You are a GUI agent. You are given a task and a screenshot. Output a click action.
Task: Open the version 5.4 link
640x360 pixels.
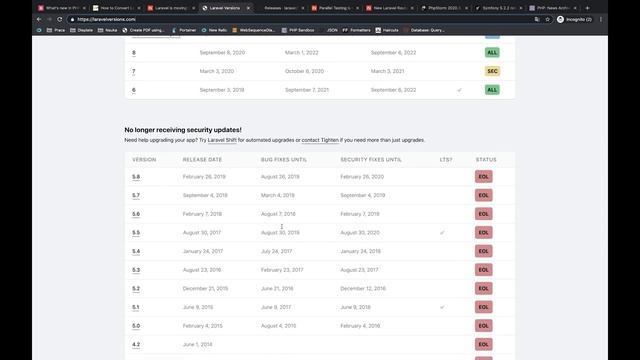pyautogui.click(x=136, y=251)
